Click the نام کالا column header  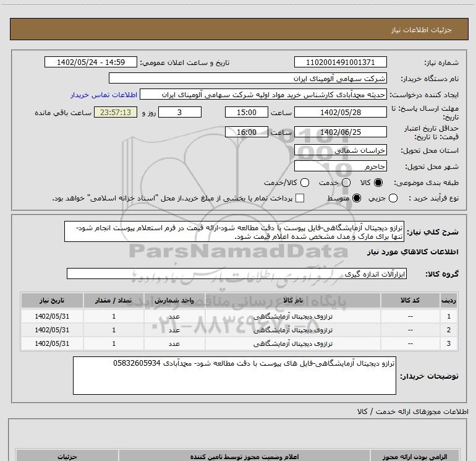[297, 300]
